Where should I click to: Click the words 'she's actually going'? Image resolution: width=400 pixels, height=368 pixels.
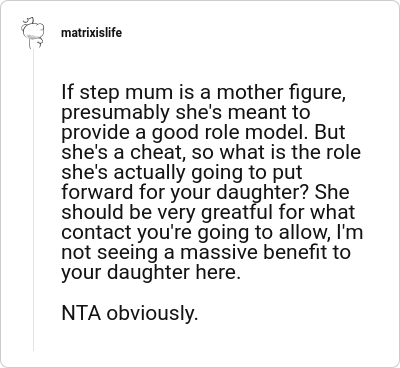[161, 173]
